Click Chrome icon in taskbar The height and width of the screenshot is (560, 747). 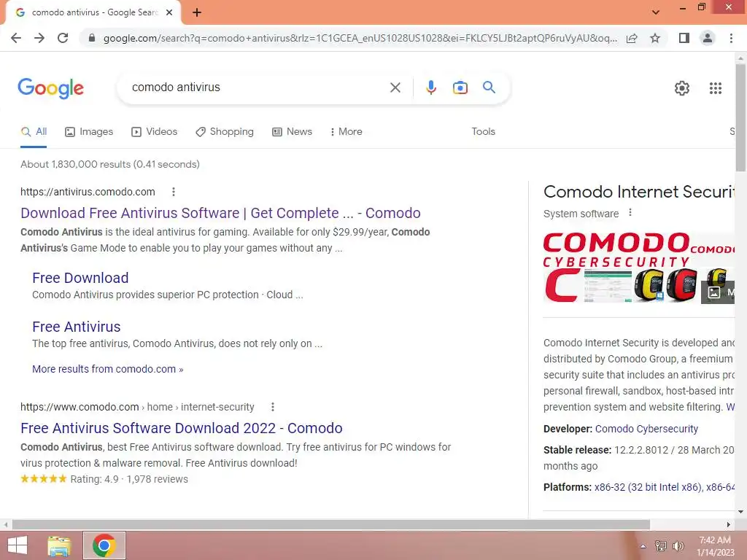tap(104, 545)
